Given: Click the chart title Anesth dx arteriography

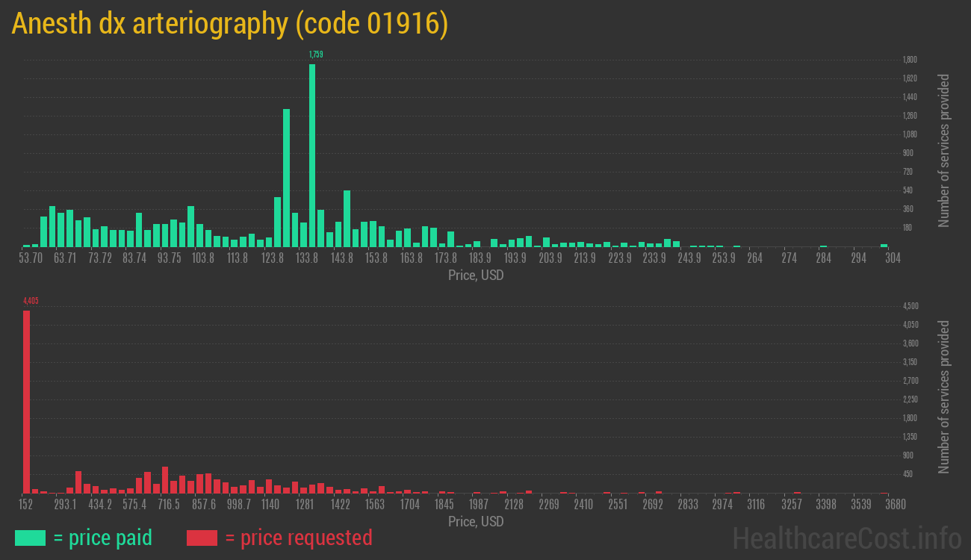Looking at the screenshot, I should click(x=230, y=25).
